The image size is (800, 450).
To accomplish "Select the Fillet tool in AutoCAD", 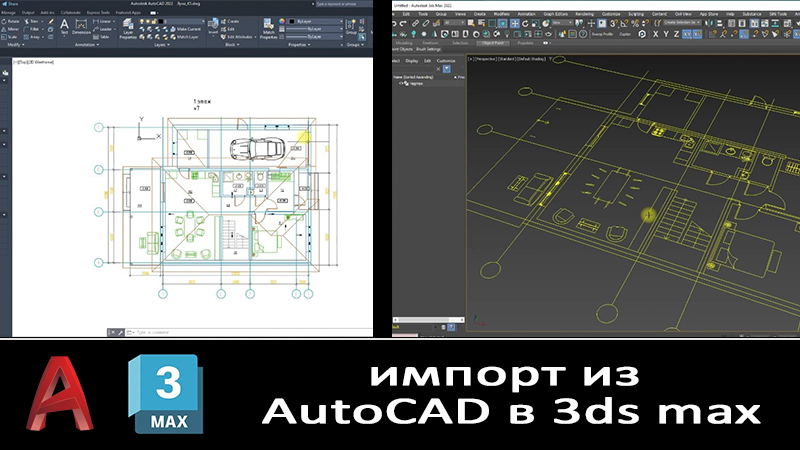I will [32, 29].
